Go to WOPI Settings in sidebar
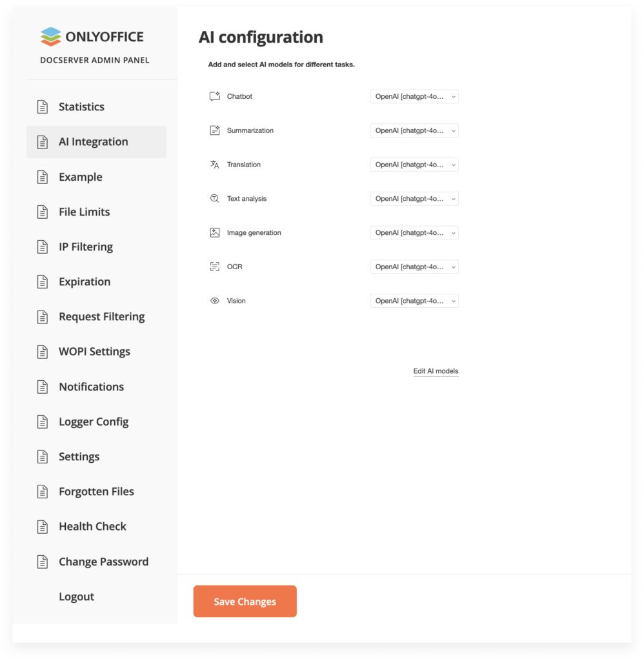 click(94, 352)
